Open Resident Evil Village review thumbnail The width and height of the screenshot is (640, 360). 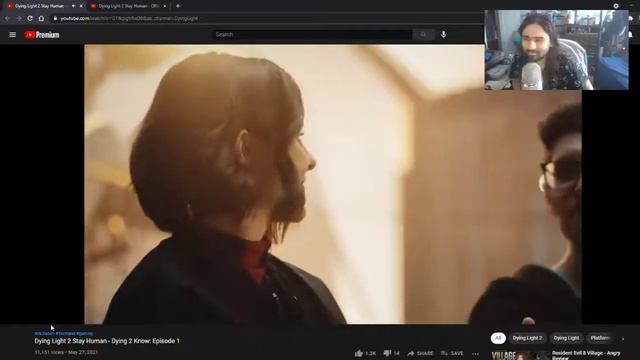(x=520, y=355)
